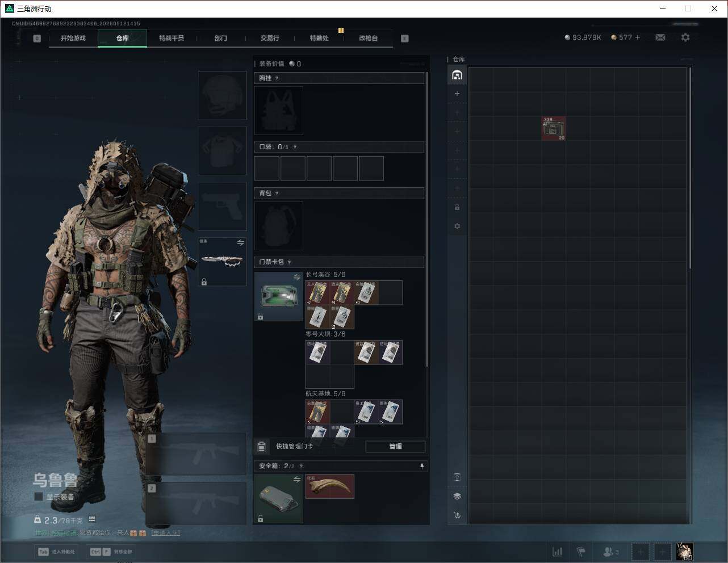Select the 仓库 tab
Viewport: 728px width, 563px height.
coord(123,38)
